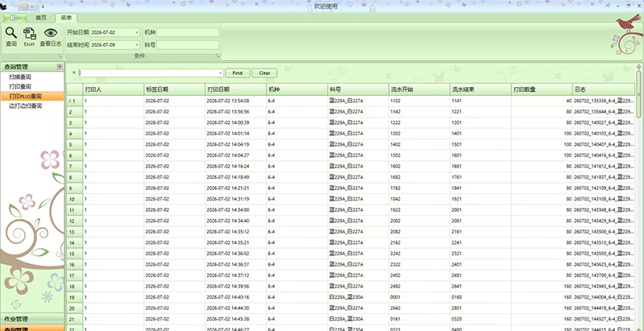Screen dimensions: 644x331
Task: Click print date cell 2026-07-02 14:45:38
Action: pyautogui.click(x=236, y=319)
